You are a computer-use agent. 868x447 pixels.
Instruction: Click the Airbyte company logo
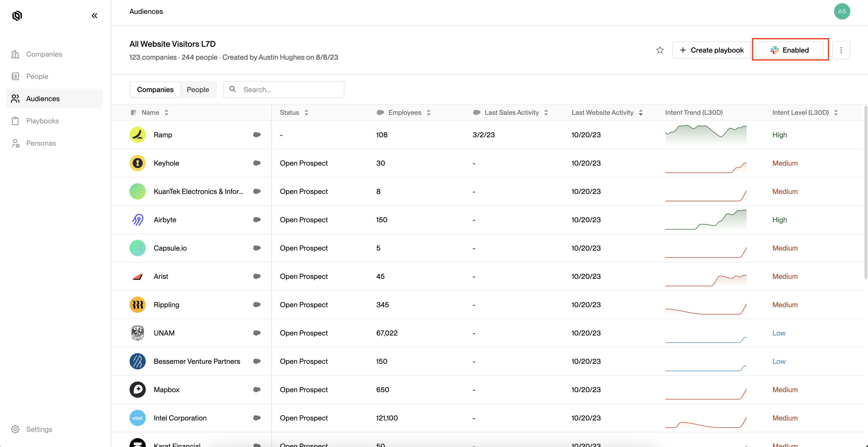point(137,220)
